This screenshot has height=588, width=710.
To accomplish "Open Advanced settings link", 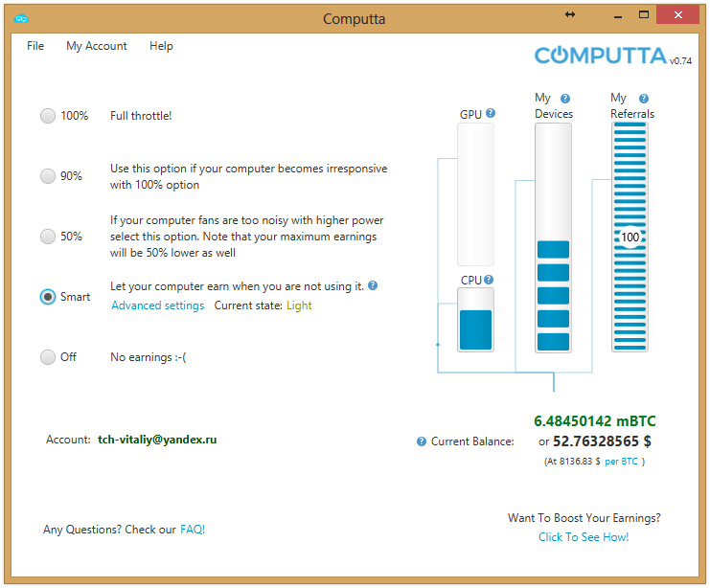I will (x=158, y=305).
